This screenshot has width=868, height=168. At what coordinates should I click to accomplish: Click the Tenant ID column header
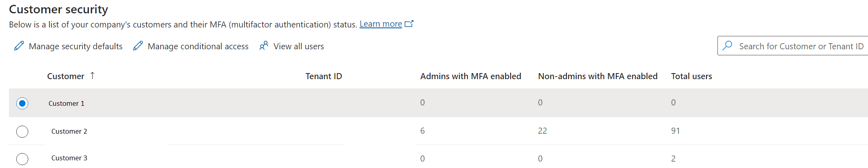pyautogui.click(x=323, y=76)
